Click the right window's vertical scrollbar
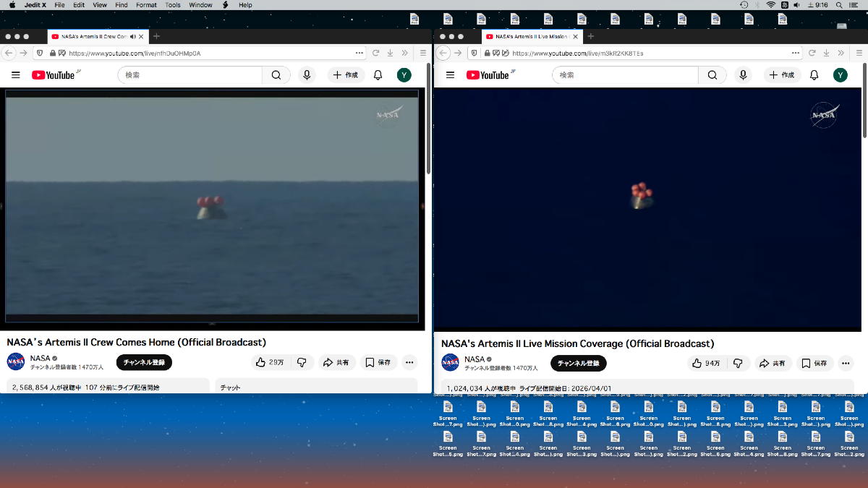This screenshot has height=488, width=868. 864,101
